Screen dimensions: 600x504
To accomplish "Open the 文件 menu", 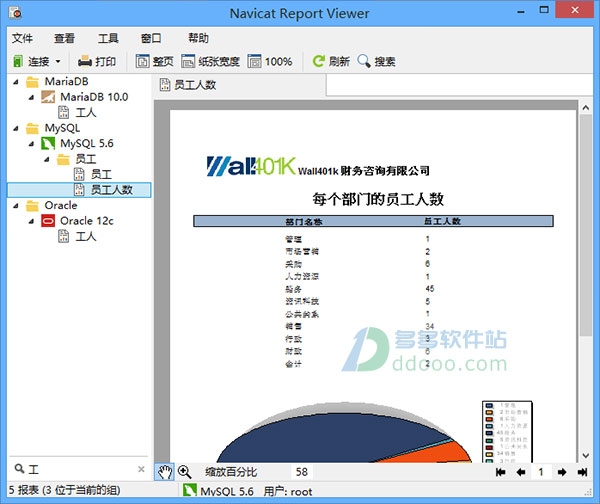I will pyautogui.click(x=22, y=38).
